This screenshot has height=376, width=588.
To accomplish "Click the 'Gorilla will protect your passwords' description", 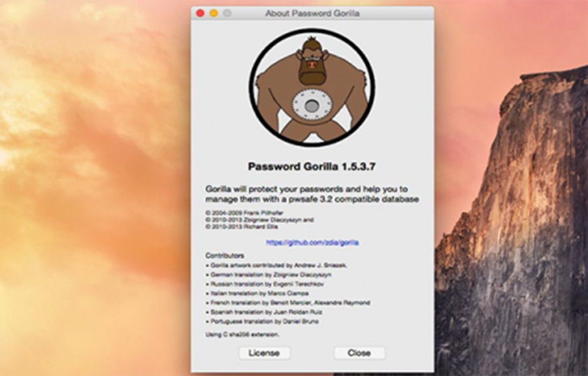I will point(312,194).
